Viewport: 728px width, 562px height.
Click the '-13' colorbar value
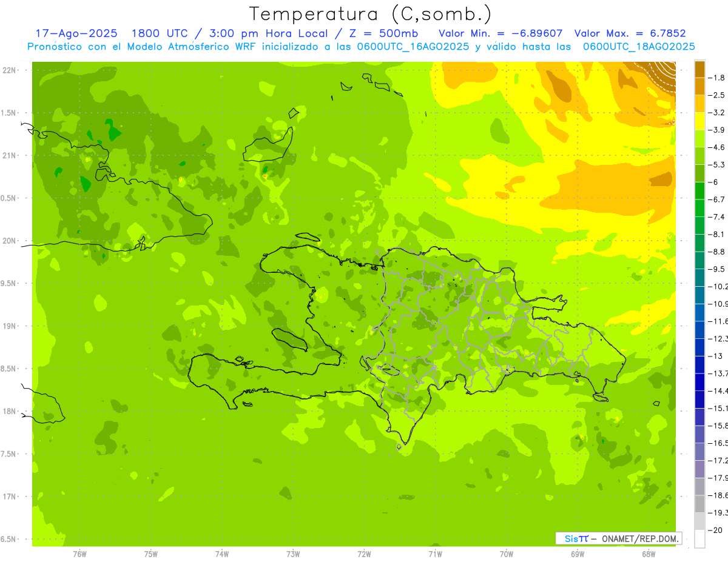[716, 356]
